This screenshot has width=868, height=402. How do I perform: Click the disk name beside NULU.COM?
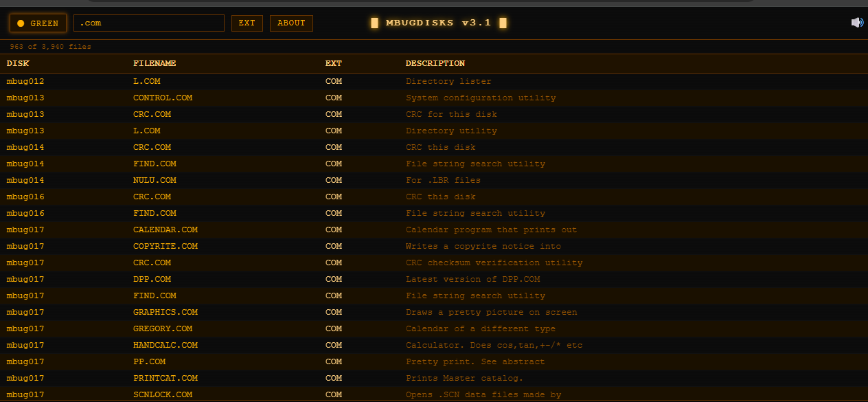coord(25,180)
